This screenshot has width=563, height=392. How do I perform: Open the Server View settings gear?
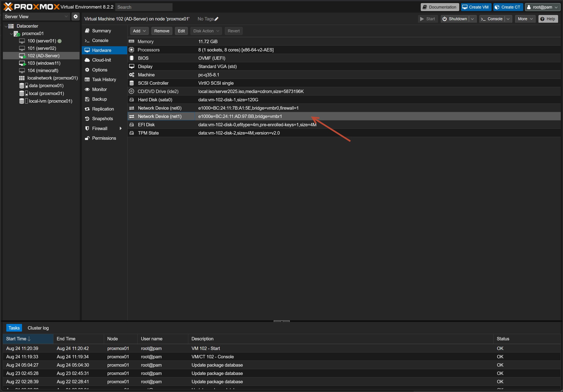pos(75,16)
